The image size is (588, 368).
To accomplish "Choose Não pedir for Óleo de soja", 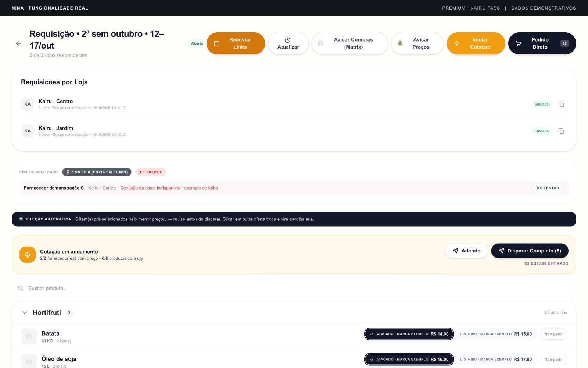I will [553, 359].
